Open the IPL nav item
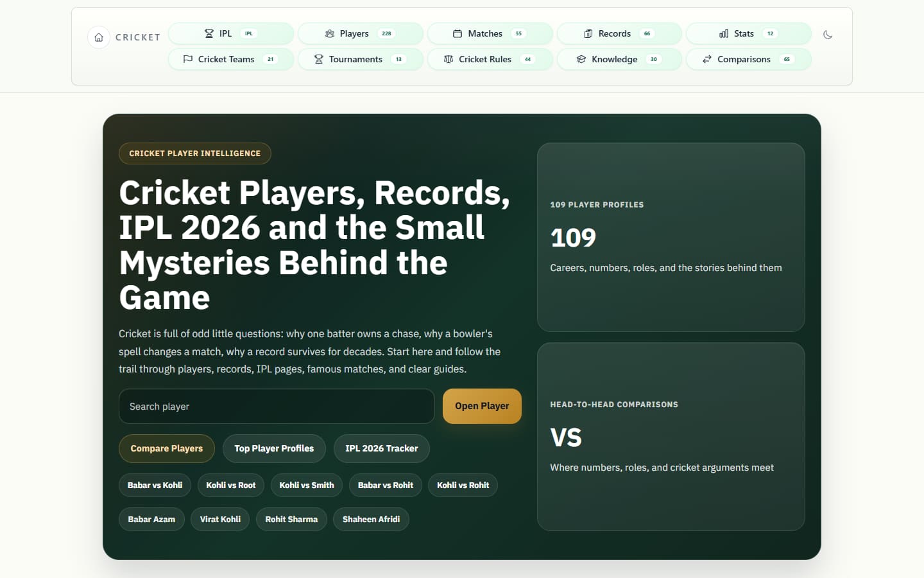The height and width of the screenshot is (578, 924). click(x=231, y=33)
